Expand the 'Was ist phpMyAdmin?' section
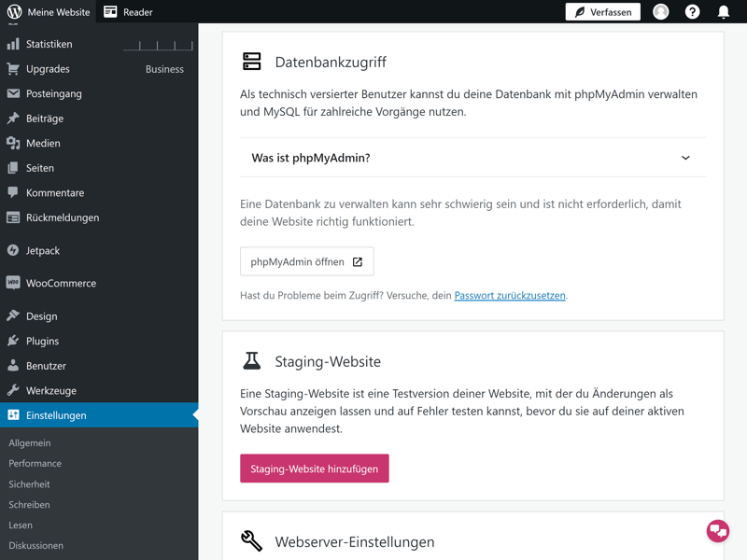This screenshot has height=560, width=747. pos(311,158)
